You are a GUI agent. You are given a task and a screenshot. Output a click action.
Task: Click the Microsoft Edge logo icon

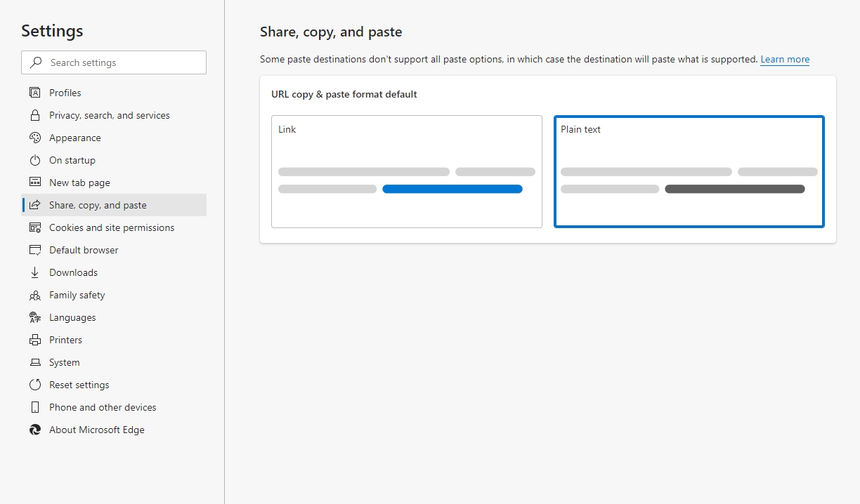[x=35, y=430]
